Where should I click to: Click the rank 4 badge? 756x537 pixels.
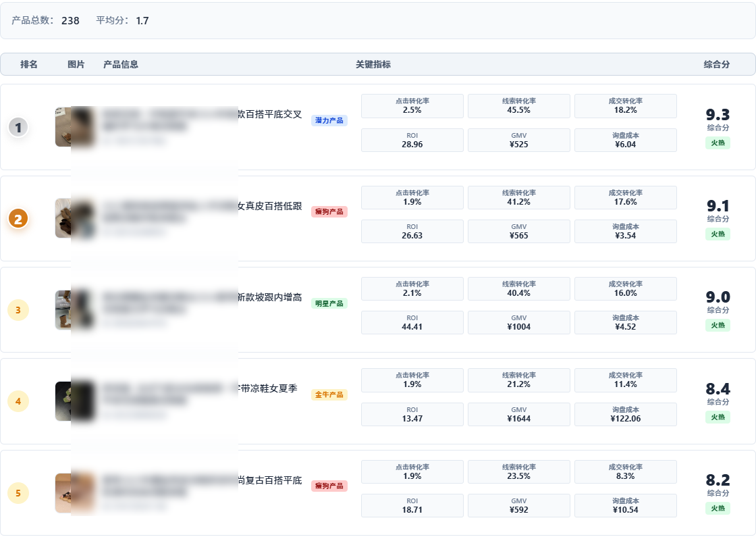coord(18,401)
